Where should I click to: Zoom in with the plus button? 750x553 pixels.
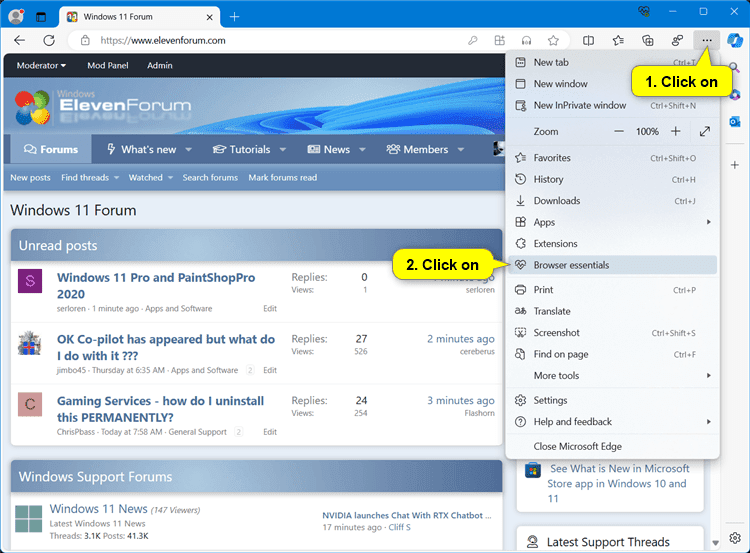(675, 131)
